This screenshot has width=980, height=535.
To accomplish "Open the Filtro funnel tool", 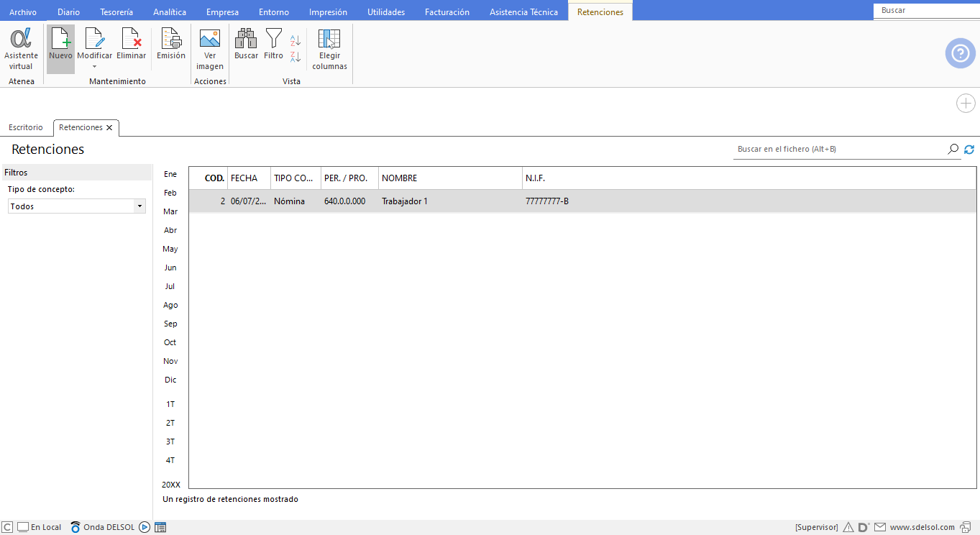I will point(273,45).
